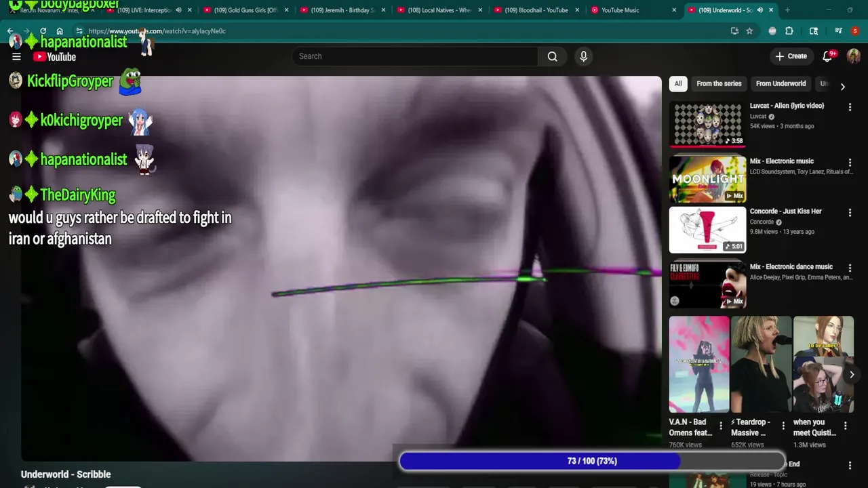Select the 'From the series' chip
This screenshot has width=868, height=488.
(x=719, y=83)
